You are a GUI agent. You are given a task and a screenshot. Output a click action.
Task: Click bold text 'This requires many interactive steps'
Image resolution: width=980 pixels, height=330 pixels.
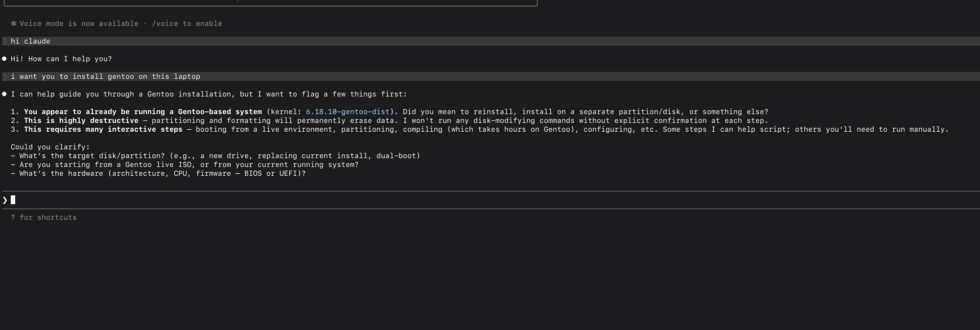pyautogui.click(x=103, y=129)
